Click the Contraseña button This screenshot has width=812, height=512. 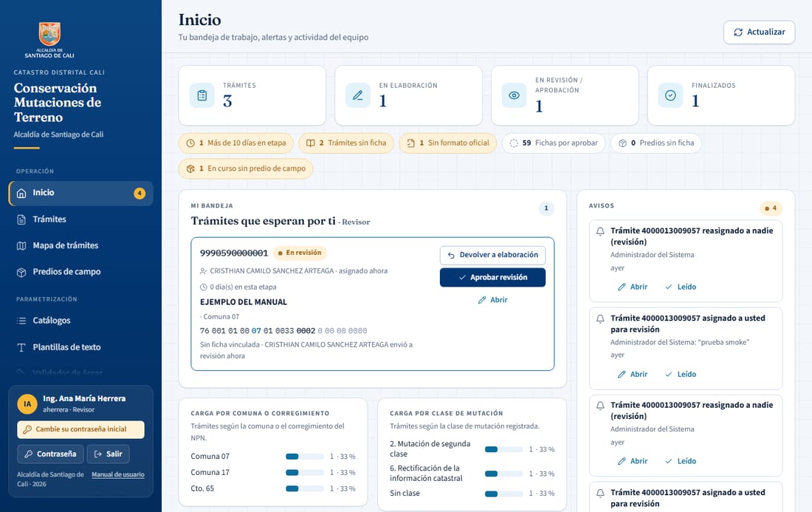point(50,454)
